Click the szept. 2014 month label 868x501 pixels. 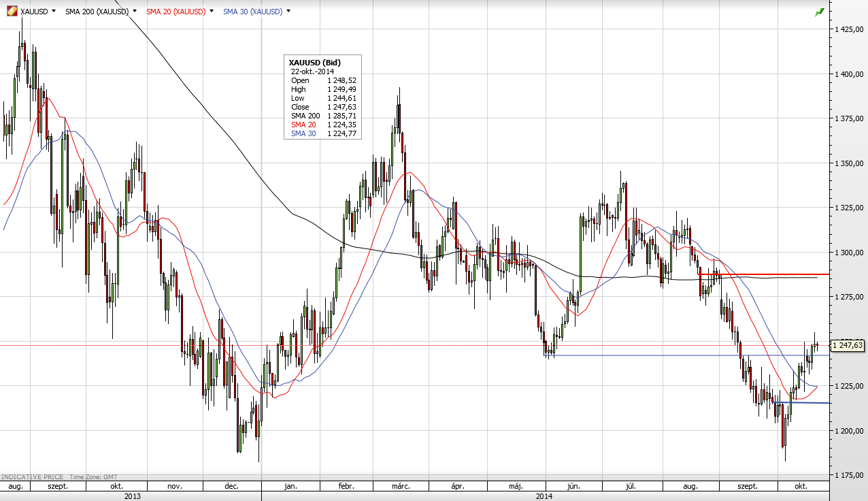click(748, 486)
